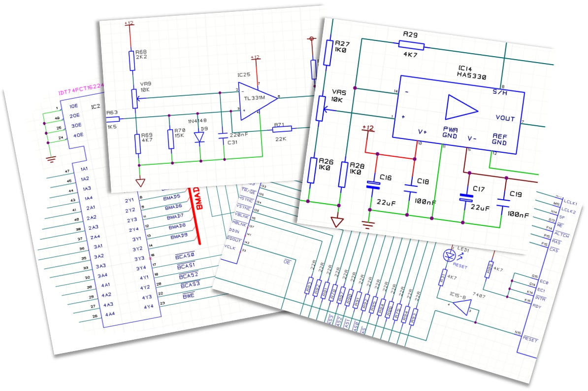
Task: Click the +12 supply label above R68
Action: pyautogui.click(x=129, y=23)
